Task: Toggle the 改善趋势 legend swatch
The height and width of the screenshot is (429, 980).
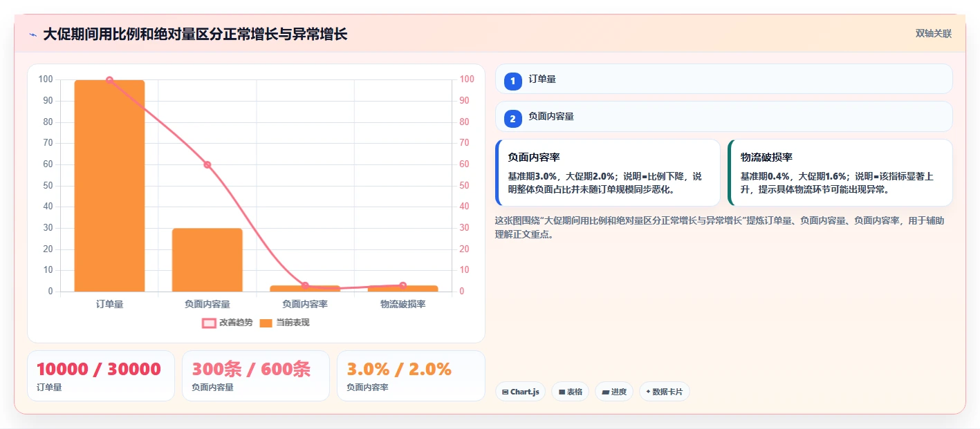Action: pyautogui.click(x=209, y=323)
